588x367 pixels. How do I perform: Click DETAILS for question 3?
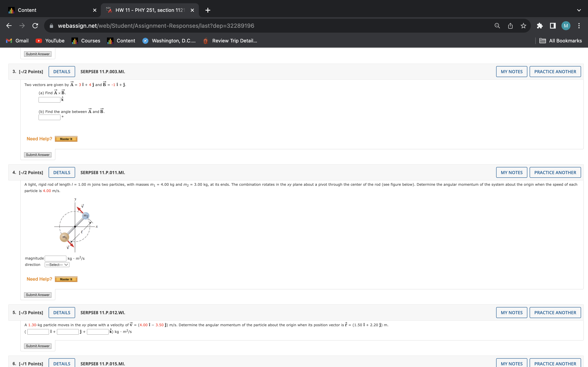[62, 72]
